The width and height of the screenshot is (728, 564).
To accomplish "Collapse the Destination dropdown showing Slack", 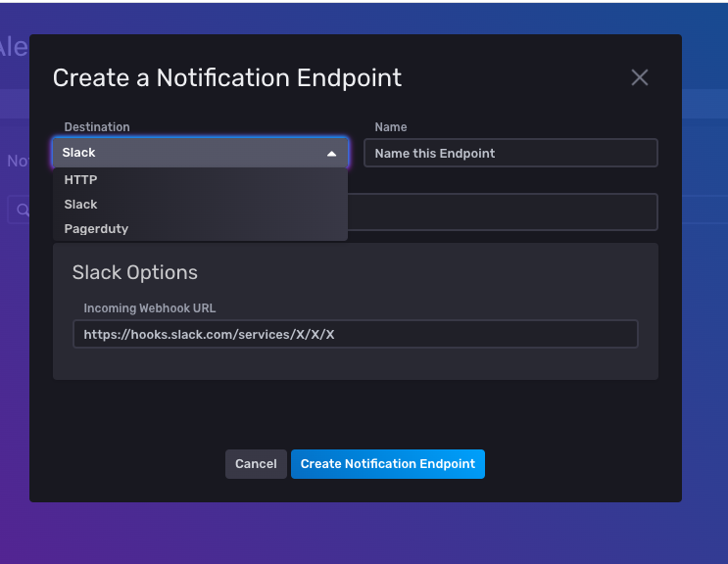I will click(200, 153).
